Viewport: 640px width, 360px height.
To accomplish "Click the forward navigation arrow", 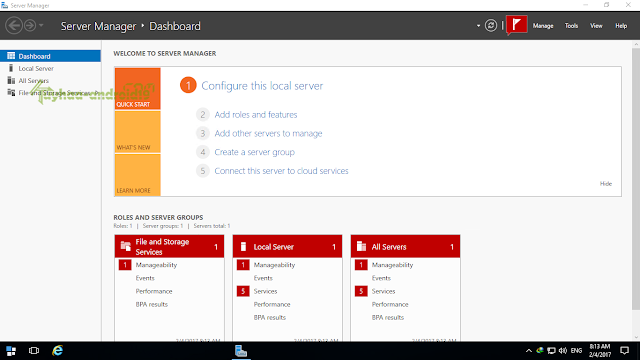I will point(30,25).
